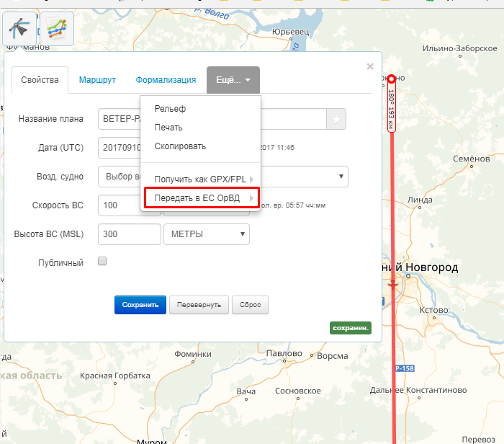Choose Скопировать in the menu

coord(180,146)
